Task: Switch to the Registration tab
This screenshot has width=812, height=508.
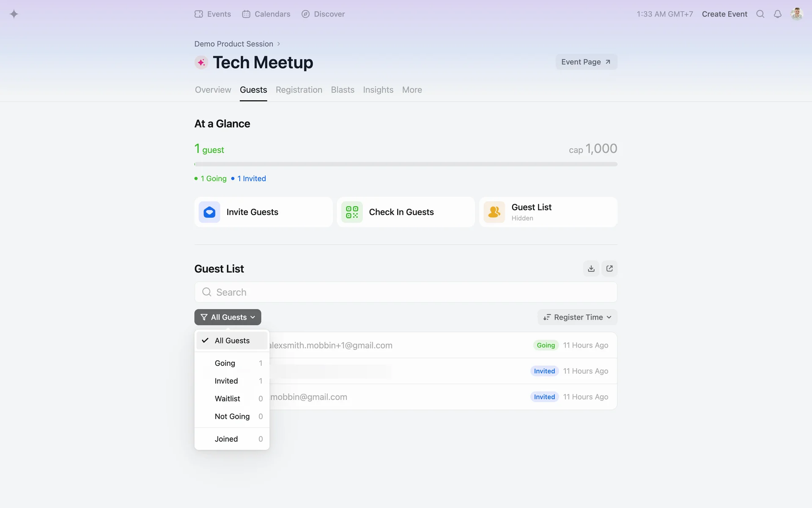Action: point(299,90)
